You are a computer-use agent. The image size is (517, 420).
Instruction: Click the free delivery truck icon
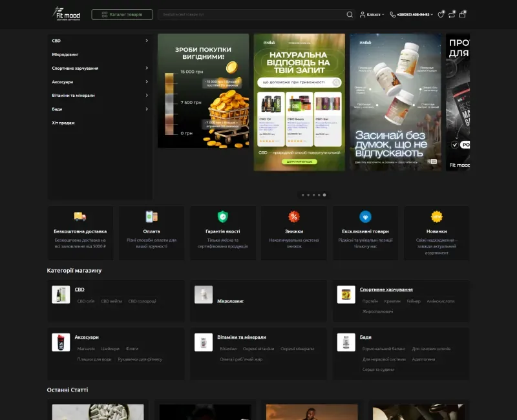80,216
